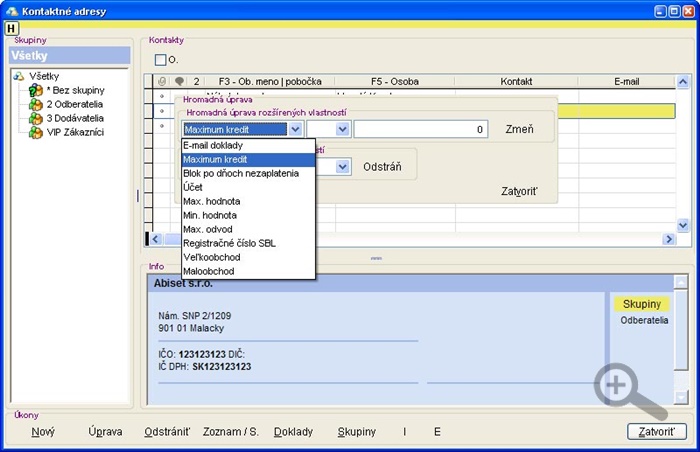The image size is (700, 452).
Task: Select Registračné číslo SBL option
Action: click(x=248, y=243)
